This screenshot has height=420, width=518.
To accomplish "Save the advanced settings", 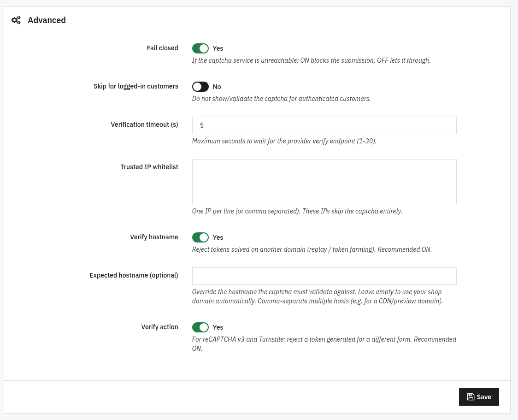I will tap(479, 397).
